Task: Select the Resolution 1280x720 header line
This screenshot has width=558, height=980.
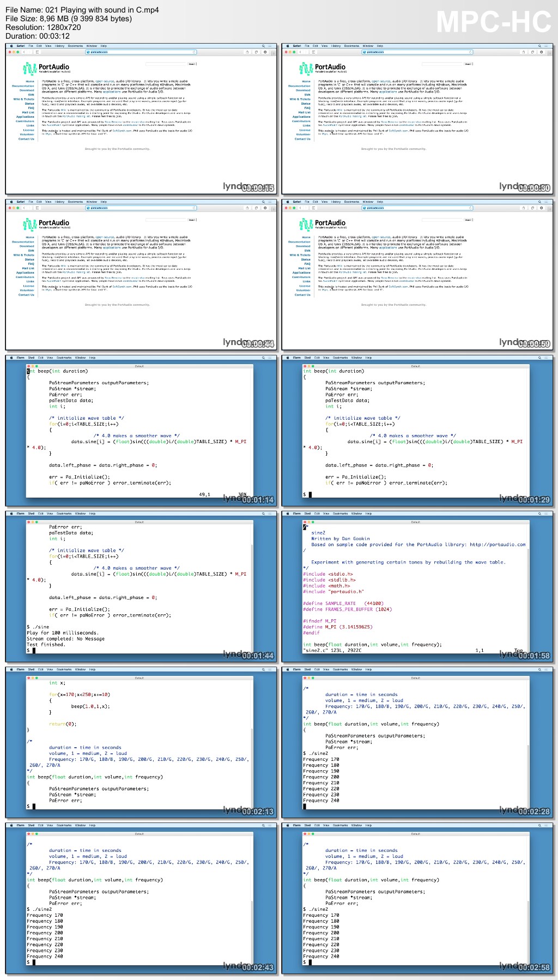Action: click(43, 27)
